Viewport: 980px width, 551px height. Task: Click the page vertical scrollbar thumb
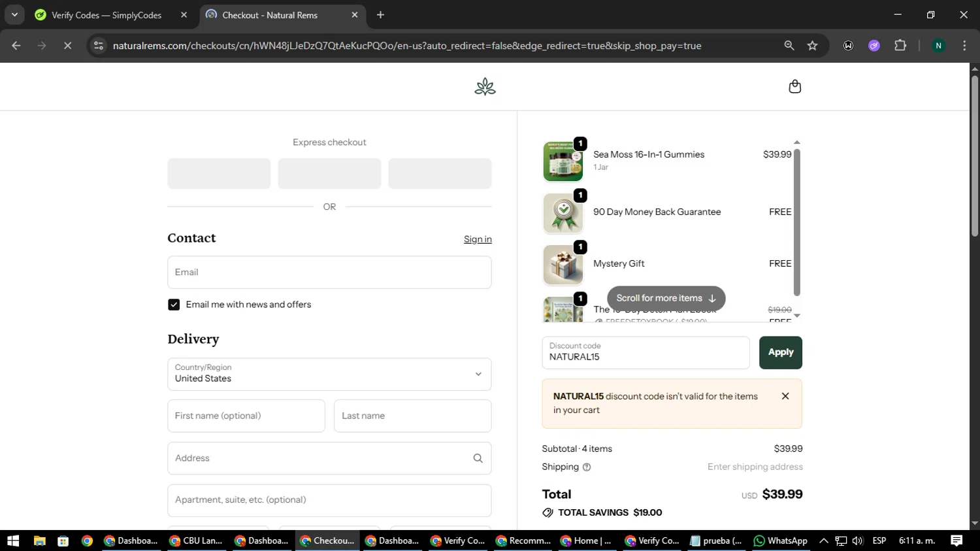[975, 156]
